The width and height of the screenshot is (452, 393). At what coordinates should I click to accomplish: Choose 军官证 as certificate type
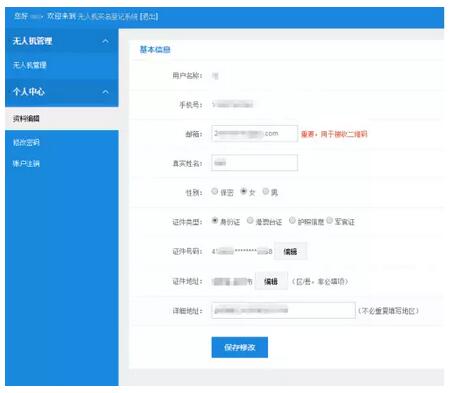[x=330, y=221]
